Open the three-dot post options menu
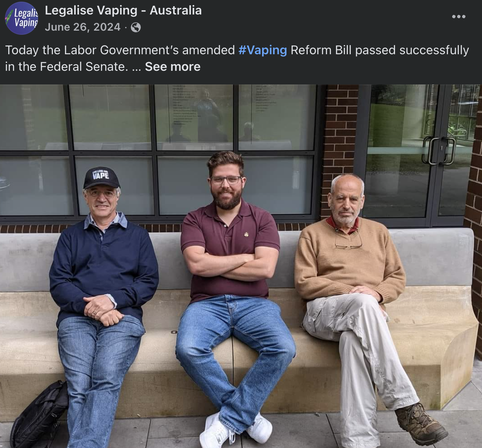Viewport: 482px width, 448px height. point(458,17)
